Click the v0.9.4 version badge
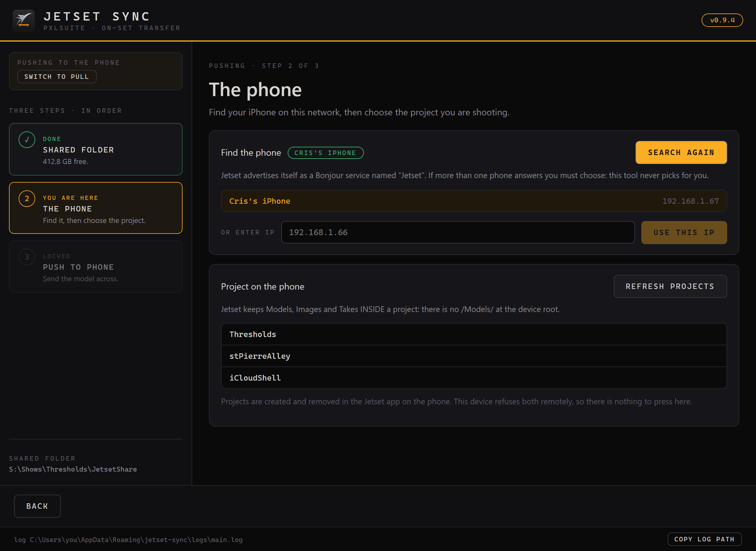This screenshot has width=756, height=551. pyautogui.click(x=722, y=20)
